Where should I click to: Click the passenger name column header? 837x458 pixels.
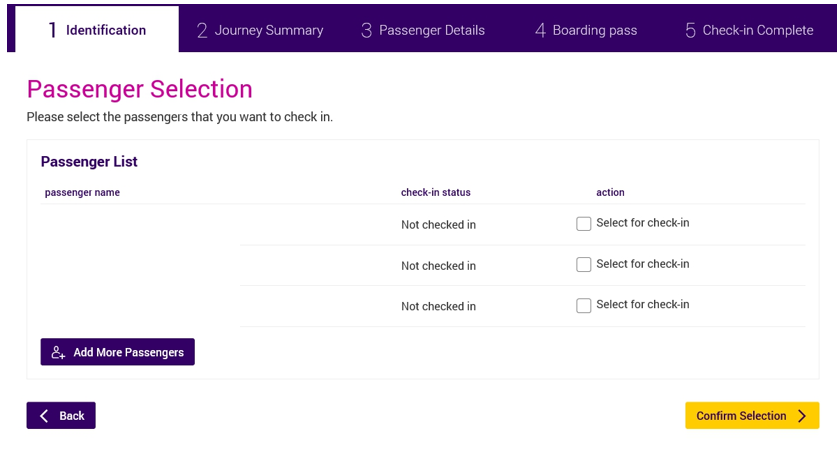82,192
